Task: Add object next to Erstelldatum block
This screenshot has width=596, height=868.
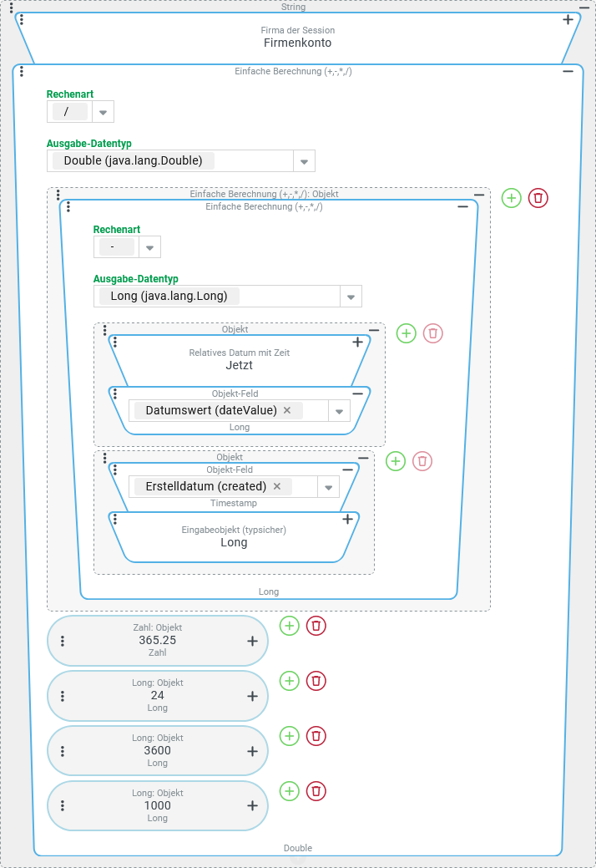Action: (396, 460)
